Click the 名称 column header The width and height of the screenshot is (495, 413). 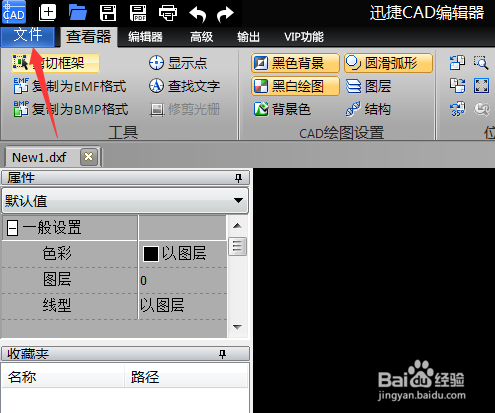point(63,377)
